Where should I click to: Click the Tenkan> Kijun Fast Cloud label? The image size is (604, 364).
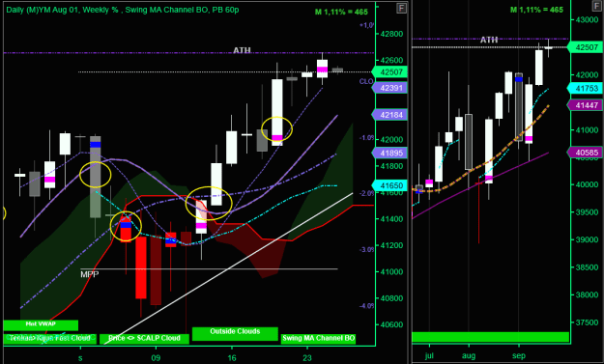click(49, 339)
